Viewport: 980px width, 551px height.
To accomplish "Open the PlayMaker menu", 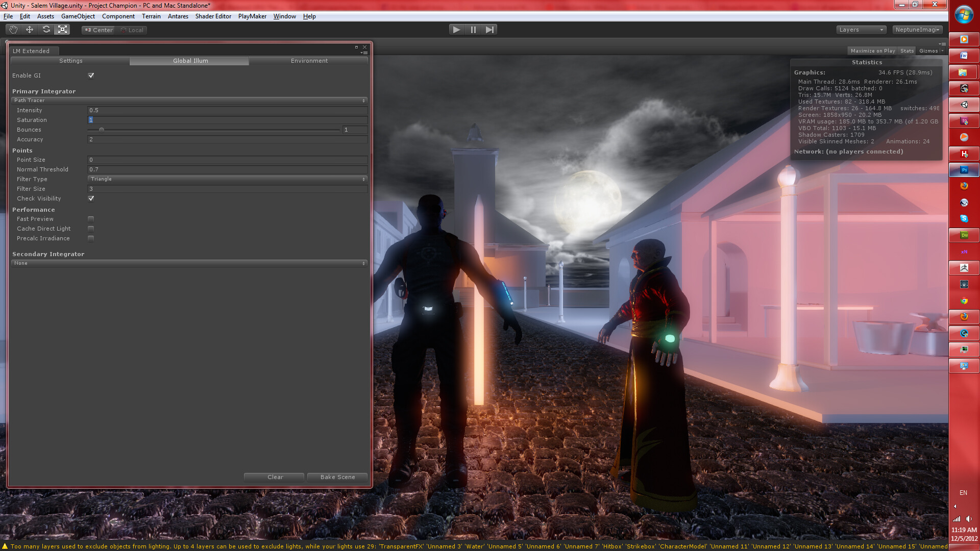I will (x=252, y=16).
